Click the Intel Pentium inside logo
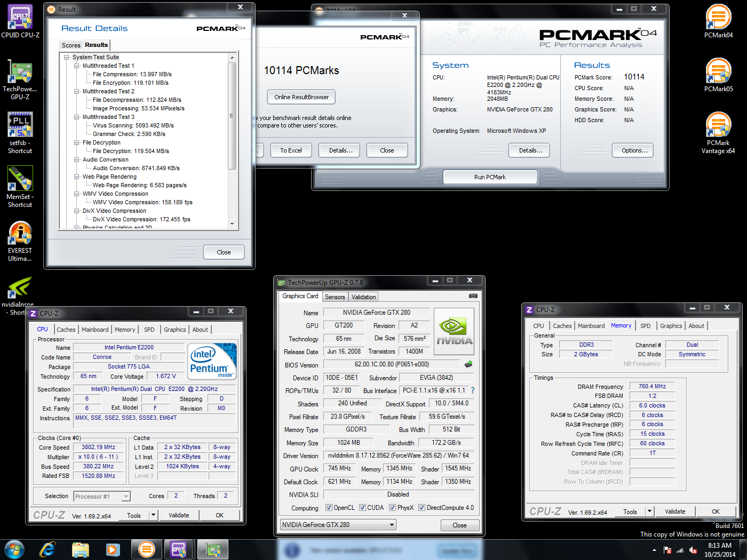Image resolution: width=747 pixels, height=560 pixels. [212, 362]
